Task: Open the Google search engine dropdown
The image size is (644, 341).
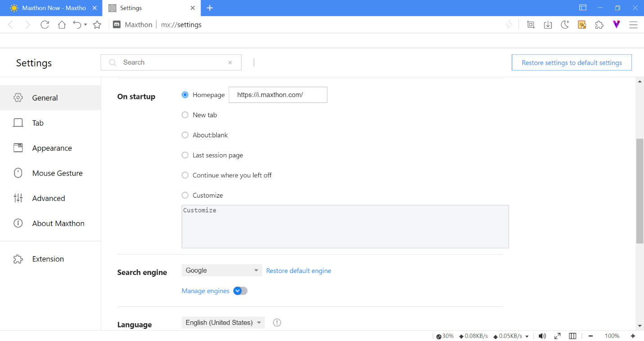Action: click(222, 270)
